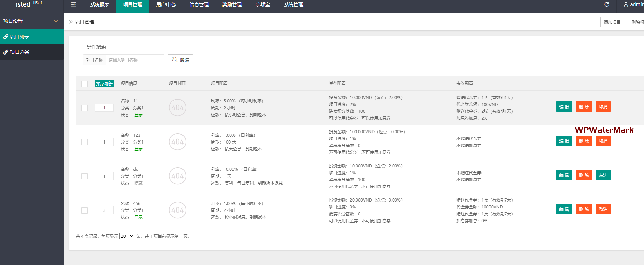Open the 余额宝 top menu
The width and height of the screenshot is (644, 265).
[x=263, y=5]
